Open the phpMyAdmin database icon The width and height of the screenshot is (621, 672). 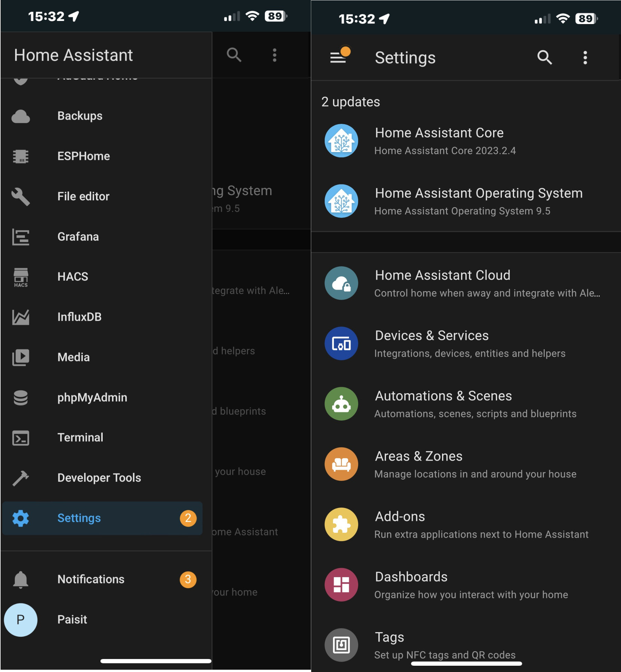click(x=21, y=398)
